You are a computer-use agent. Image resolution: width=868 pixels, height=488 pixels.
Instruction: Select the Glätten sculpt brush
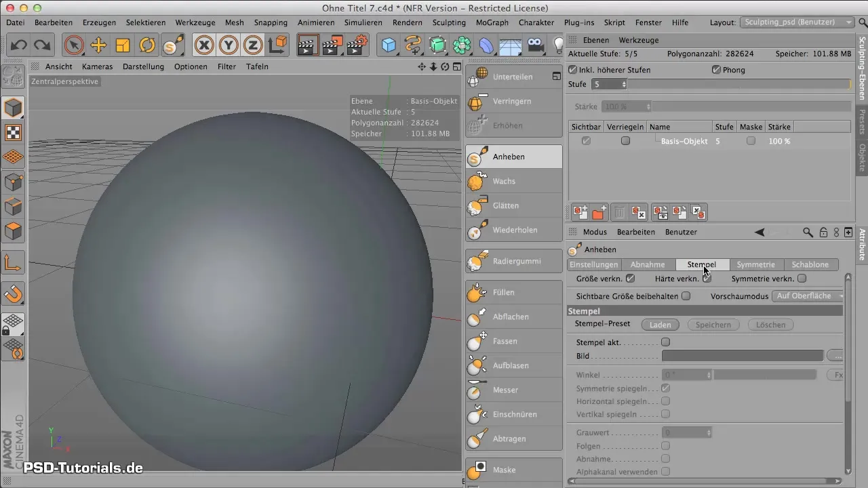[x=514, y=205]
